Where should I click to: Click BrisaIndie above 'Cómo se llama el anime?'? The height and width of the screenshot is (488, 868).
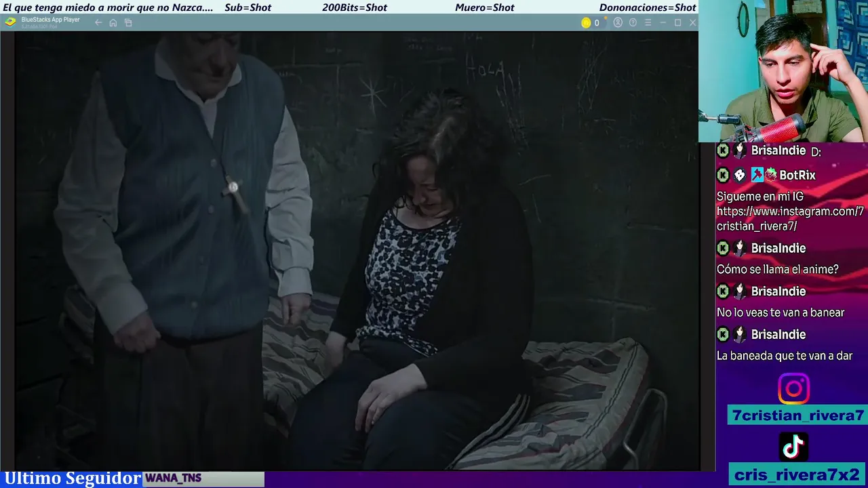(778, 248)
